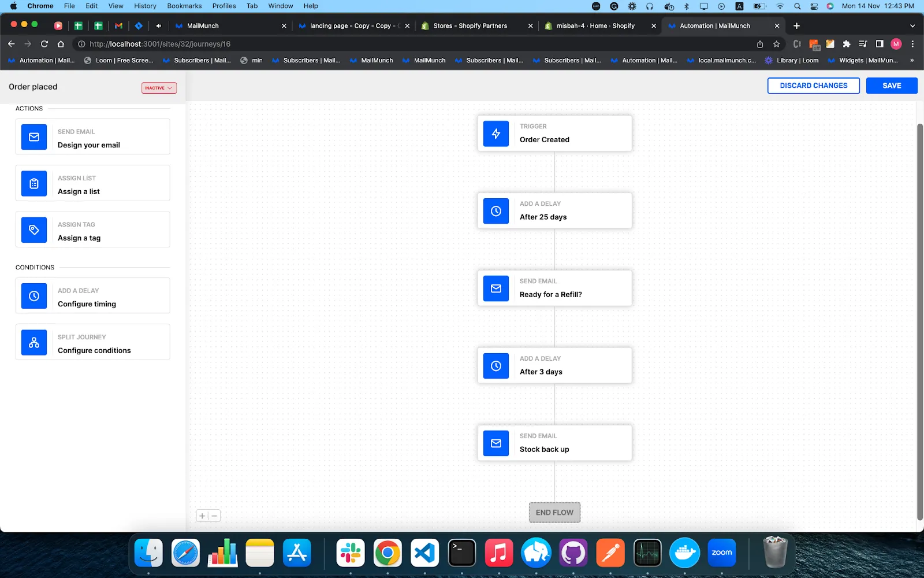Screen dimensions: 924x578
Task: Zoom in the canvas with plus button
Action: pyautogui.click(x=202, y=516)
